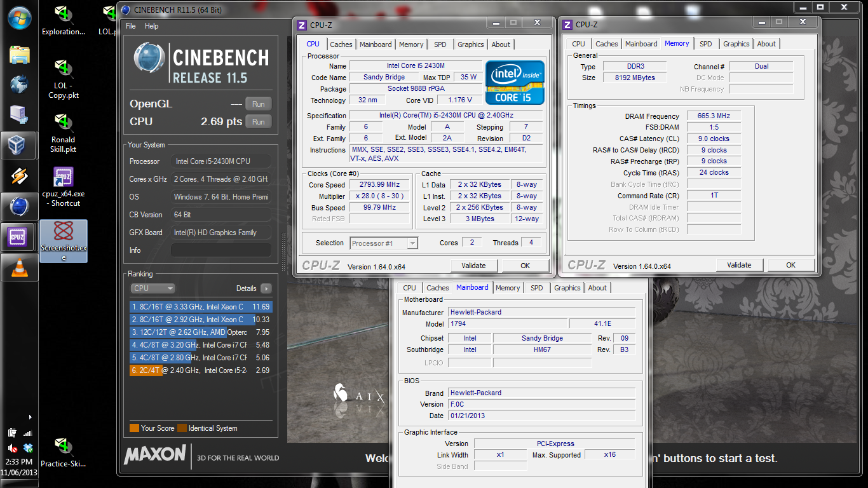Select ranking row 4C/8T @ 3.20 GHz
868x488 pixels.
(x=201, y=345)
